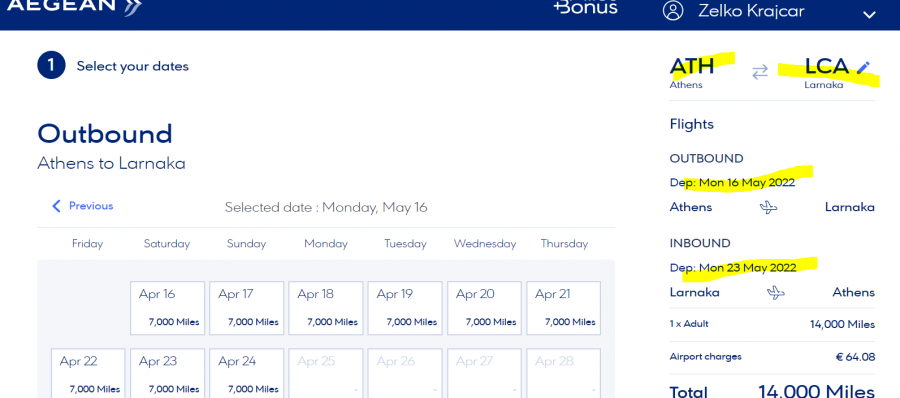Click the Previous dates link
Image resolution: width=900 pixels, height=398 pixels.
tap(83, 206)
